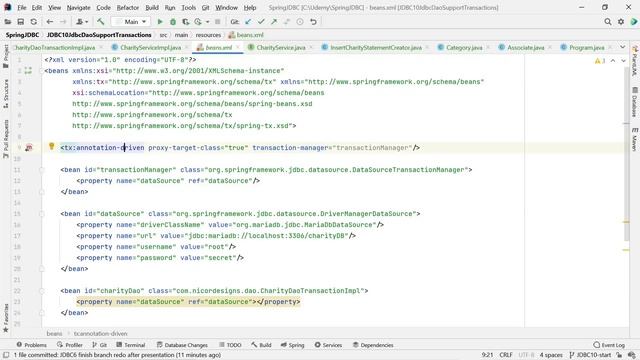The image size is (640, 360).
Task: Show hidden editor tabs chevron
Action: [622, 47]
